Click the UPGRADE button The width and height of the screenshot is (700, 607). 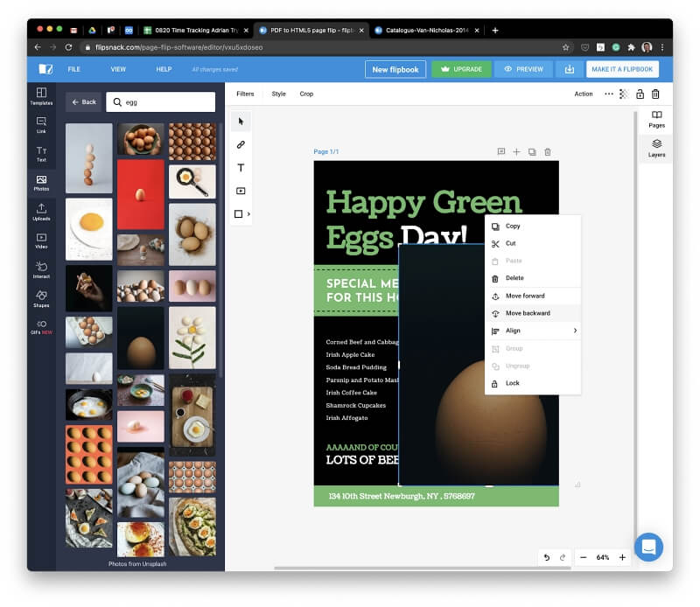coord(462,69)
